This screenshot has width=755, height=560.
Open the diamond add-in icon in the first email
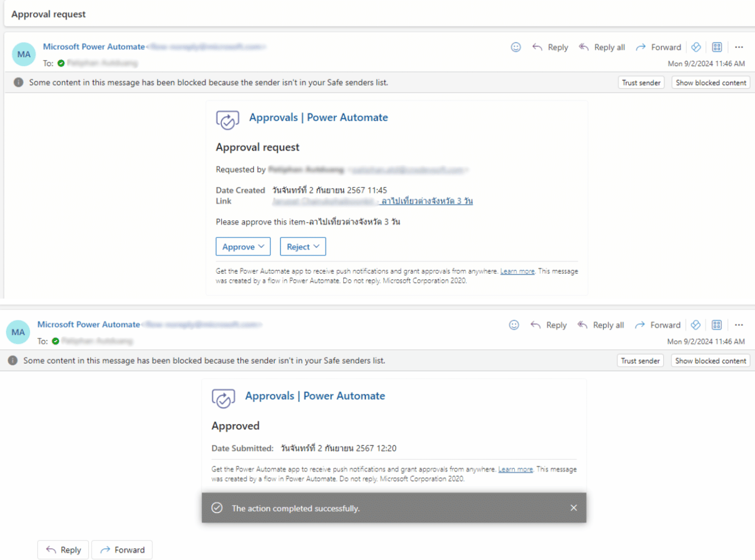[x=696, y=47]
